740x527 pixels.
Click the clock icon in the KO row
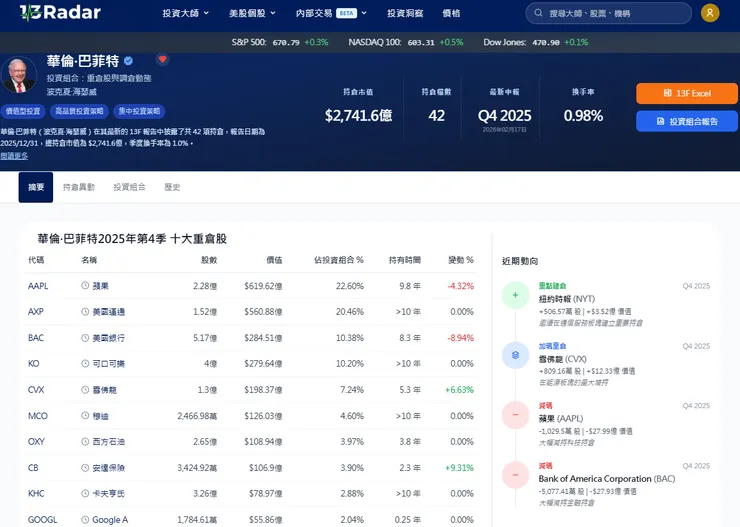(x=85, y=363)
